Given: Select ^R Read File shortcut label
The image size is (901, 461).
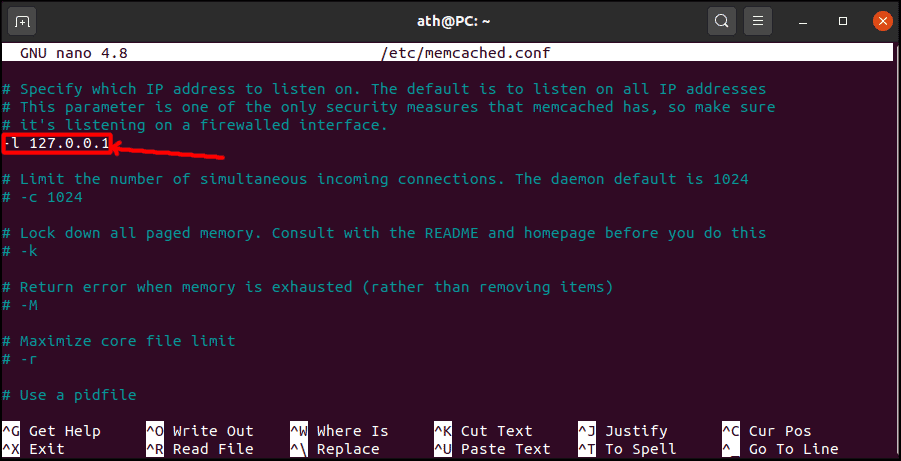Looking at the screenshot, I should [199, 449].
